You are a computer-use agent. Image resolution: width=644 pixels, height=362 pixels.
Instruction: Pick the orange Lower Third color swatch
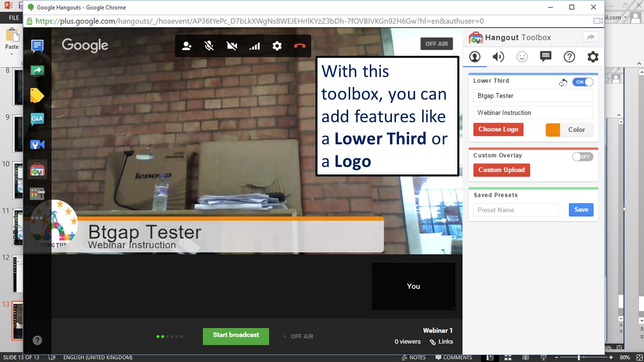click(x=553, y=130)
